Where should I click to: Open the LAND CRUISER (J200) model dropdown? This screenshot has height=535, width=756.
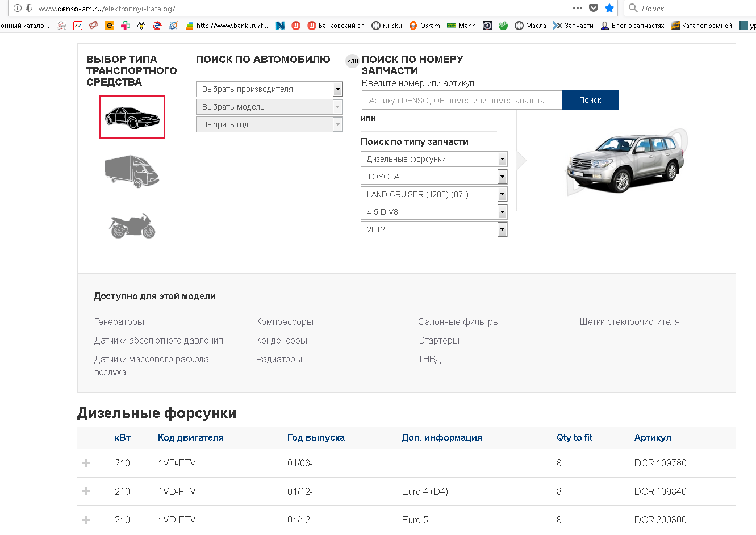tap(434, 194)
